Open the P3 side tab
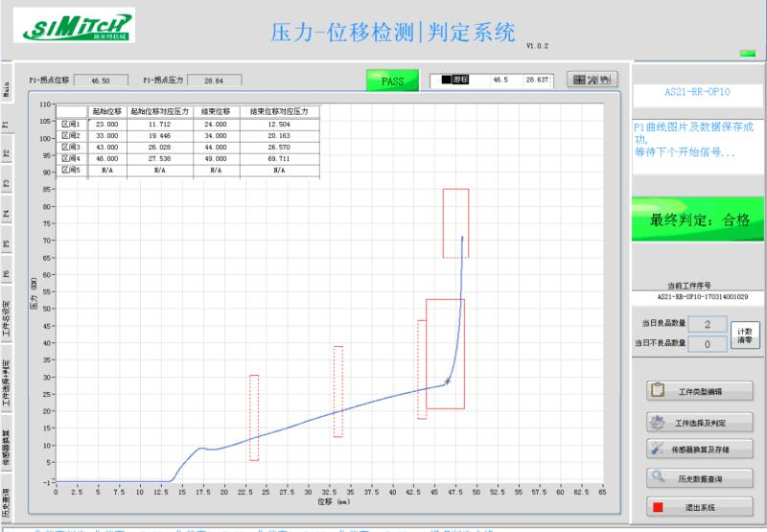 click(x=6, y=183)
